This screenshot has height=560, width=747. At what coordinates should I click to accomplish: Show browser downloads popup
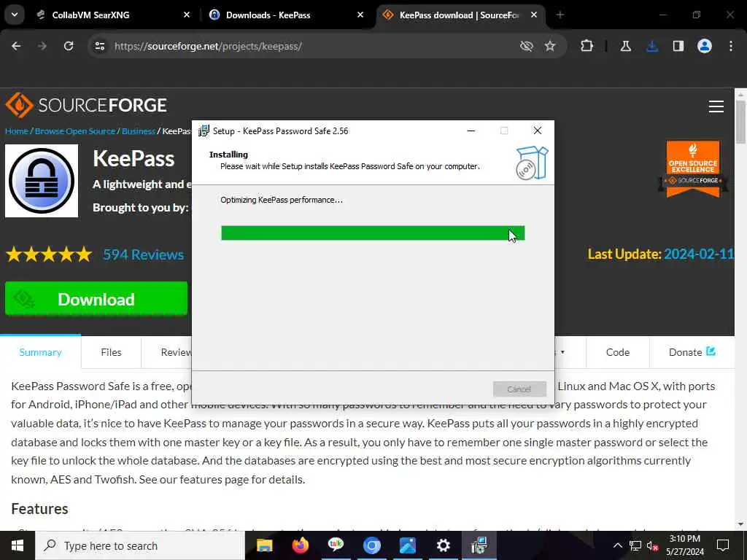(652, 46)
